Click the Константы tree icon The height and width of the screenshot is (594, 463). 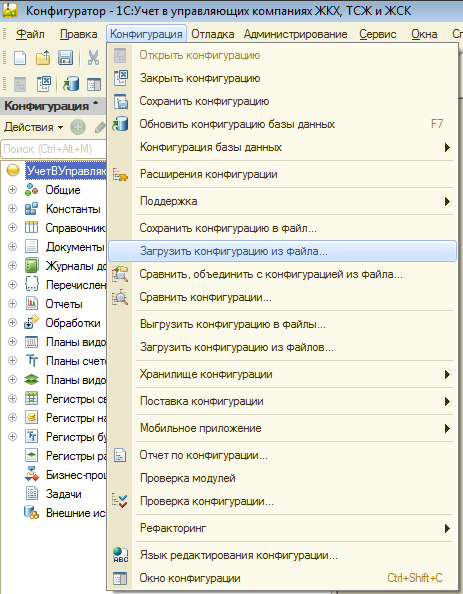coord(31,209)
